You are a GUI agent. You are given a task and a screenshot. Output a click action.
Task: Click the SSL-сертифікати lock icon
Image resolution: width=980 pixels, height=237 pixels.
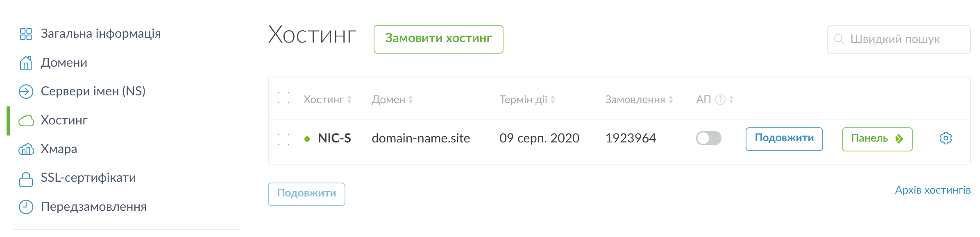click(x=26, y=178)
